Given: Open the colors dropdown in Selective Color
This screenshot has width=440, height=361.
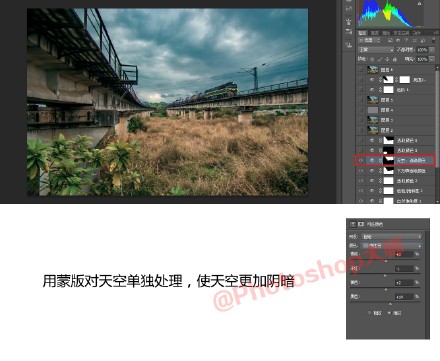Looking at the screenshot, I should [391, 246].
